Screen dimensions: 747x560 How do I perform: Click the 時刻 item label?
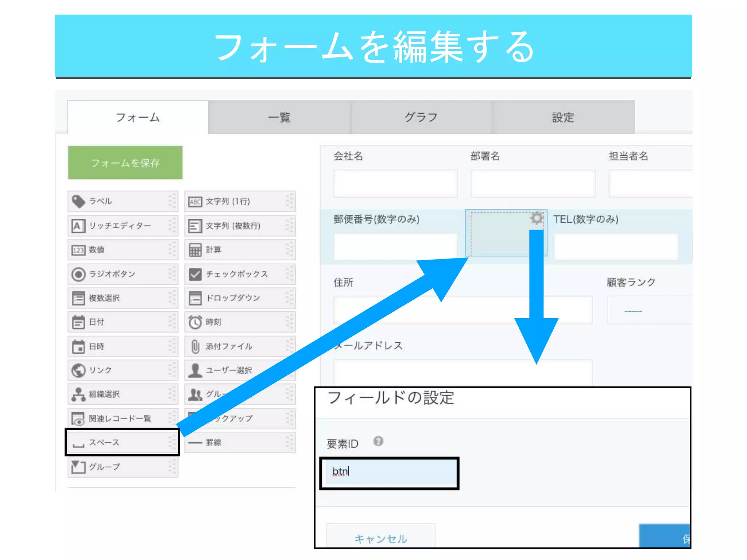click(x=214, y=322)
